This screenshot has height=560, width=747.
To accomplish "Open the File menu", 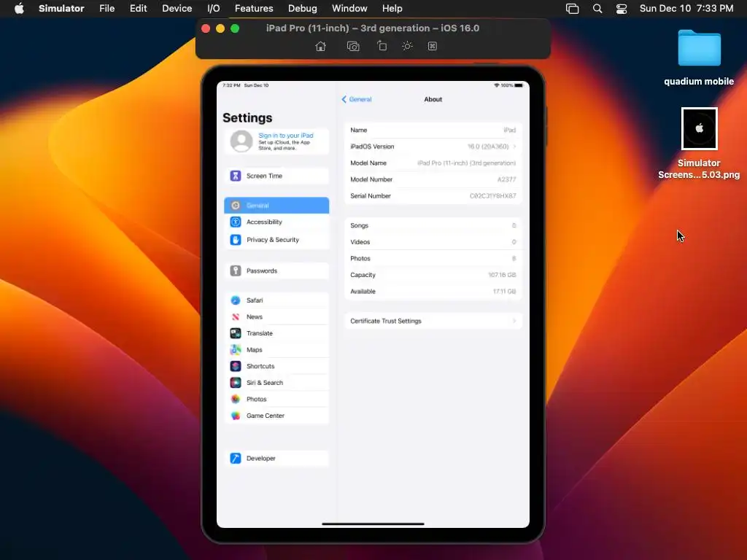I will click(x=107, y=8).
